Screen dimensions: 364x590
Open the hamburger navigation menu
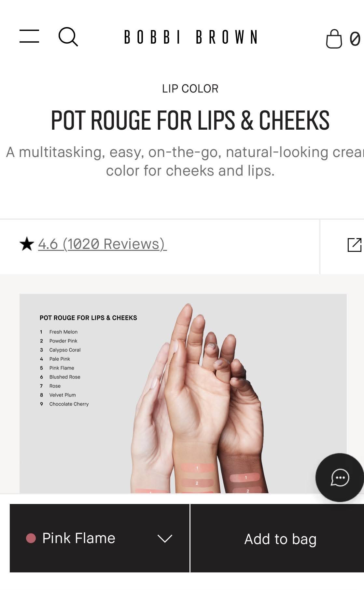pyautogui.click(x=29, y=36)
